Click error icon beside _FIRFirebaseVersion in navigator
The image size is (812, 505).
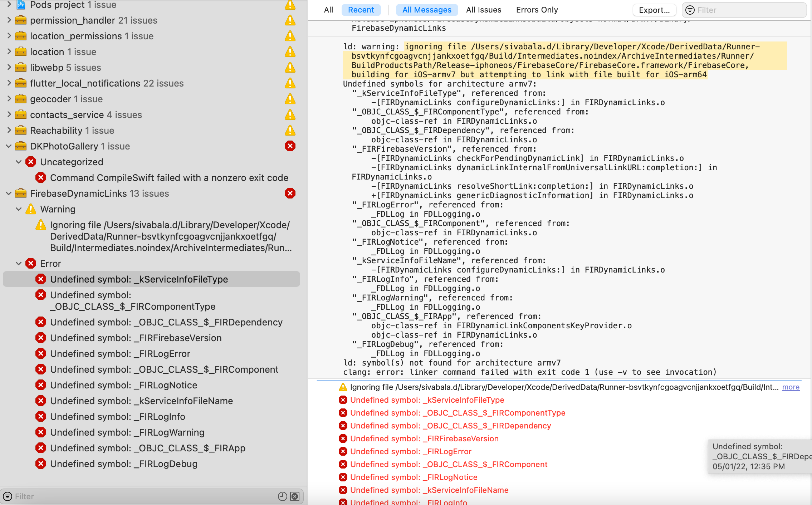coord(41,338)
